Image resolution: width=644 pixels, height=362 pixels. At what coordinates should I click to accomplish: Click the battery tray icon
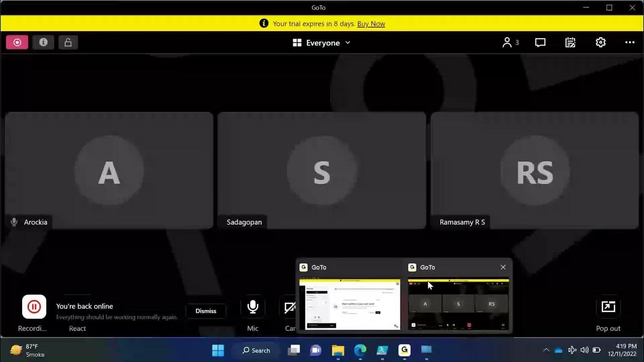pos(597,350)
